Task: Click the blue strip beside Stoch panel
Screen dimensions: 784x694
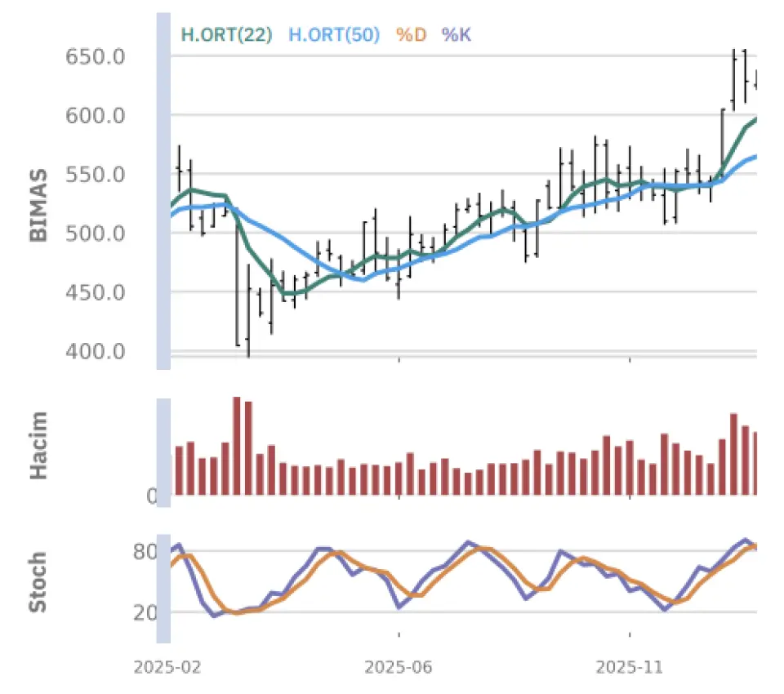Action: click(x=163, y=589)
